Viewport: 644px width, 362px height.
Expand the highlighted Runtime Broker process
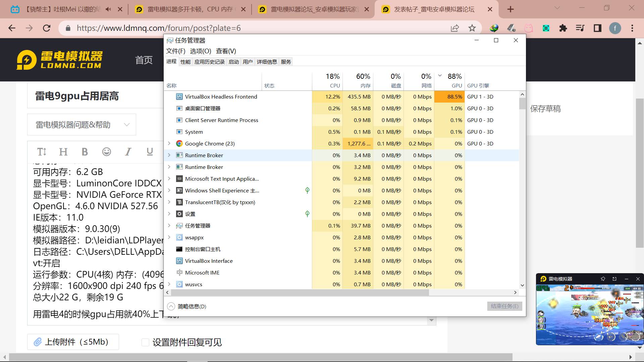pos(169,155)
